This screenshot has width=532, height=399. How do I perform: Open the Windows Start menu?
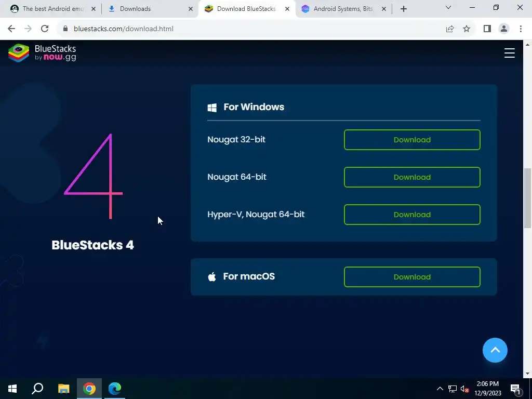coord(12,389)
